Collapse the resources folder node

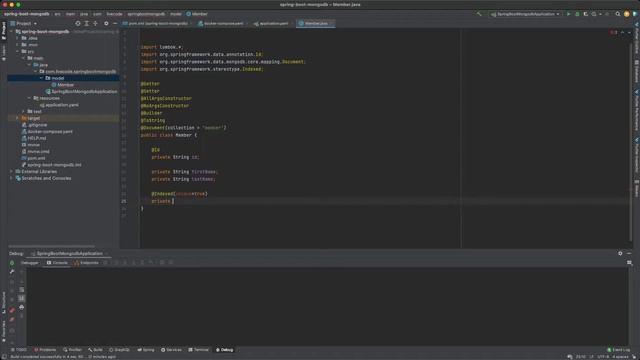pos(29,98)
